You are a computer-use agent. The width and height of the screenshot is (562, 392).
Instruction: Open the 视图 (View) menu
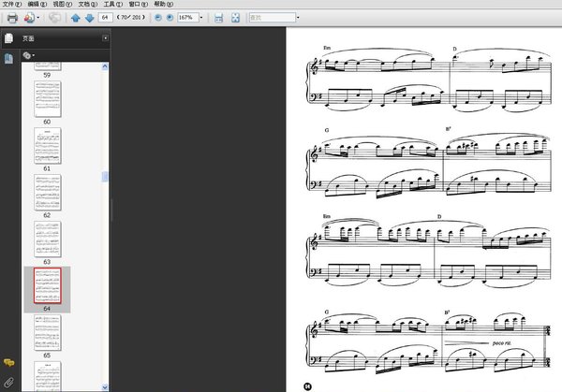coord(63,4)
